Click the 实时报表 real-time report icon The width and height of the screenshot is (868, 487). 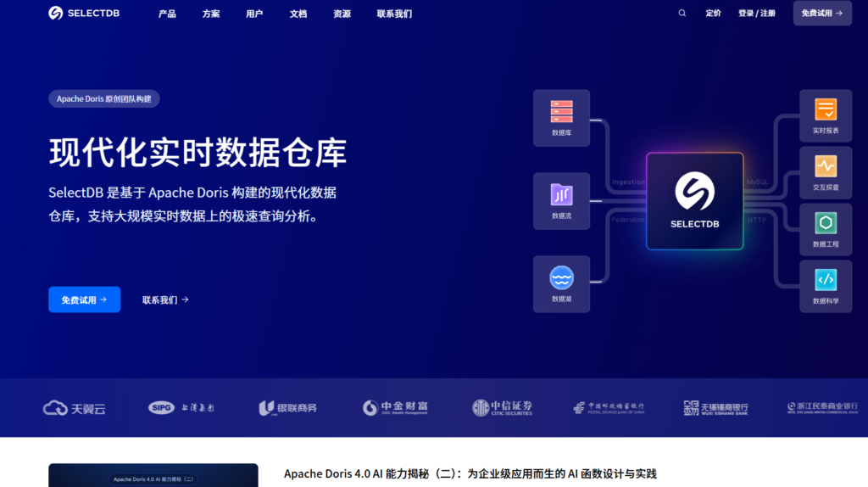pos(826,109)
